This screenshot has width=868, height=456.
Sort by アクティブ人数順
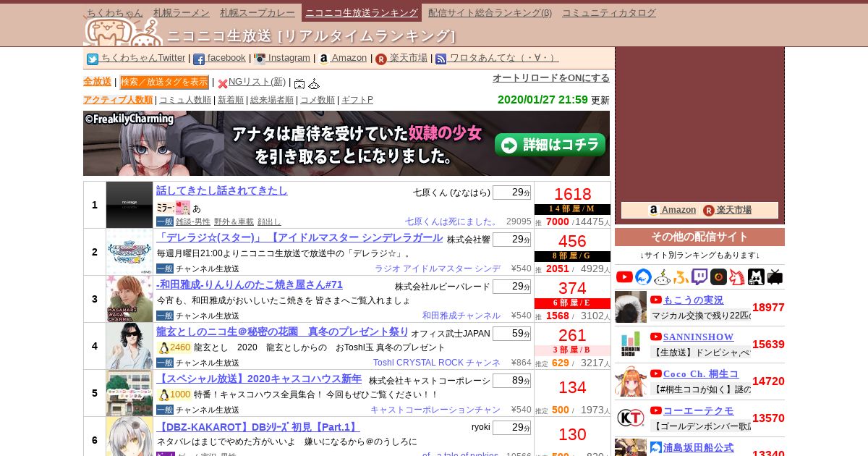click(118, 100)
